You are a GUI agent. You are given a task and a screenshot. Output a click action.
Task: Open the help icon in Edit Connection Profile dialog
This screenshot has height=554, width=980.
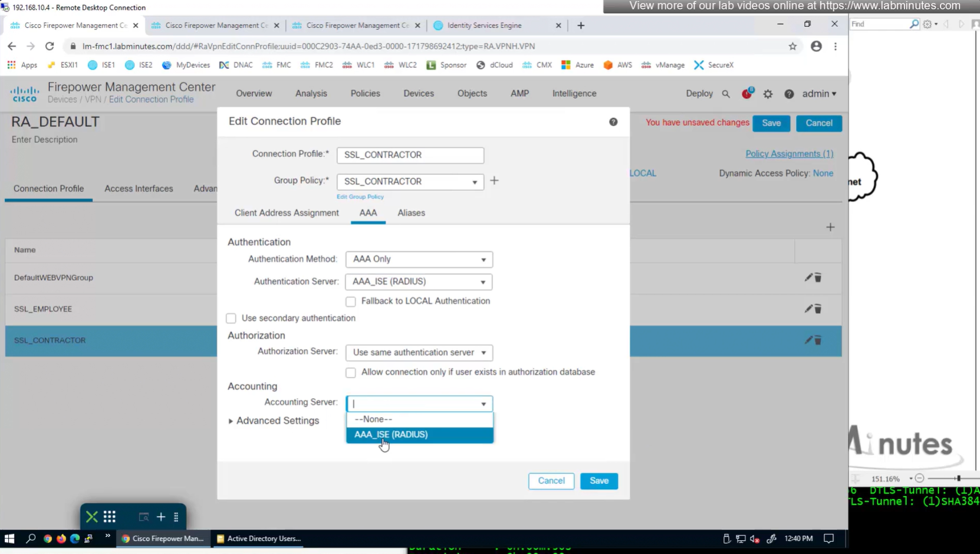click(x=613, y=122)
